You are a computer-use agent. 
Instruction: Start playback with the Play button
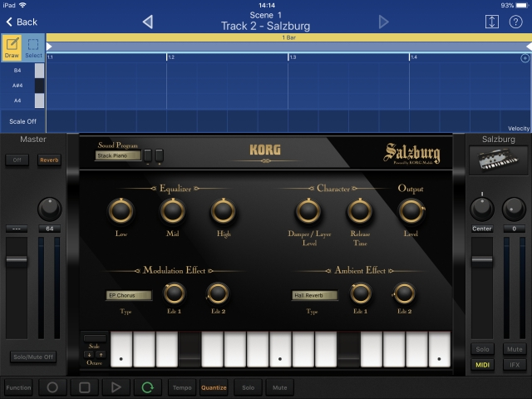[116, 387]
